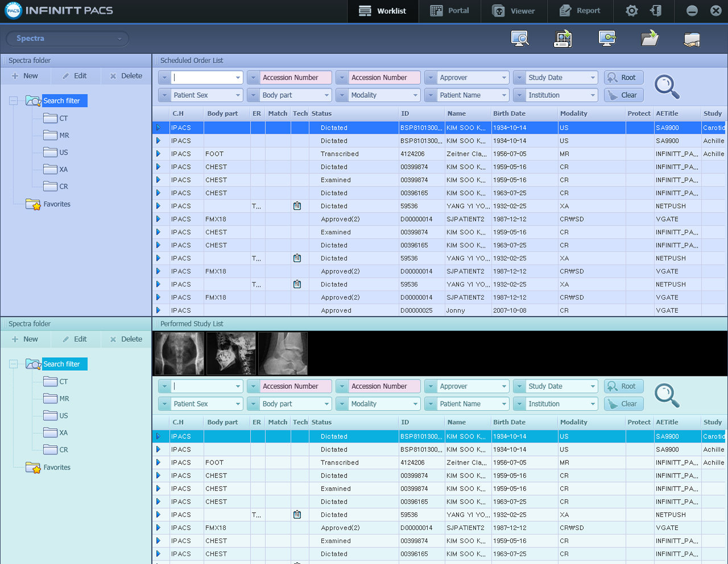Run search with Scheduled Order magnifier icon
The width and height of the screenshot is (728, 564).
pyautogui.click(x=667, y=86)
